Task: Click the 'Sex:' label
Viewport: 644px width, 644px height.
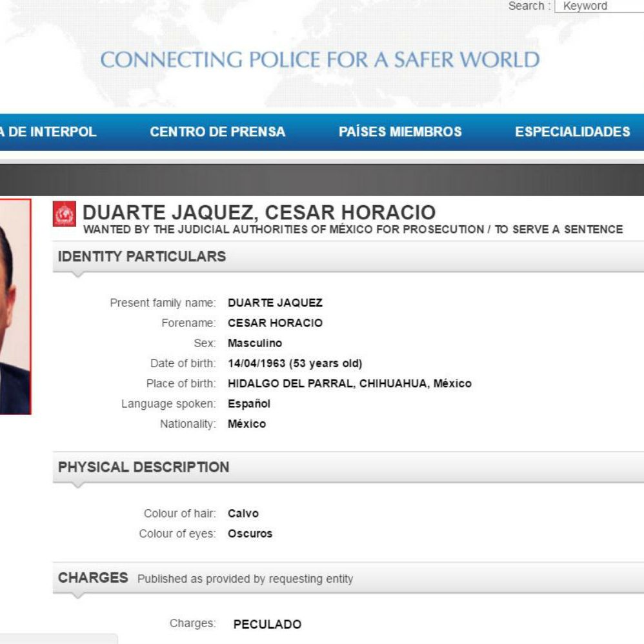Action: click(205, 343)
